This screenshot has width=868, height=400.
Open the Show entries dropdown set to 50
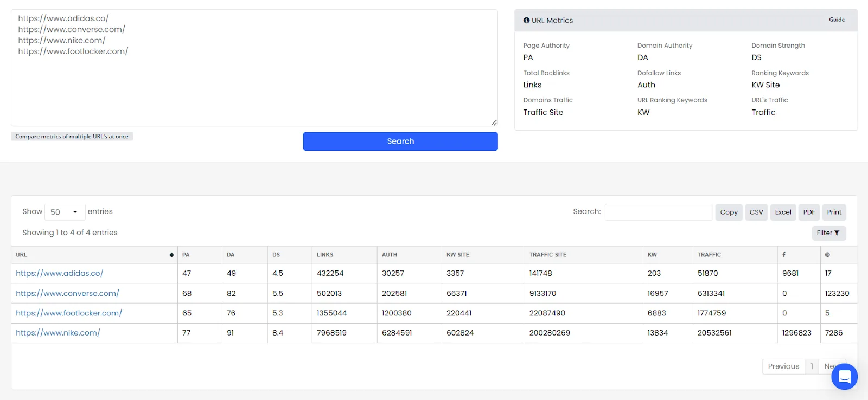(x=65, y=212)
